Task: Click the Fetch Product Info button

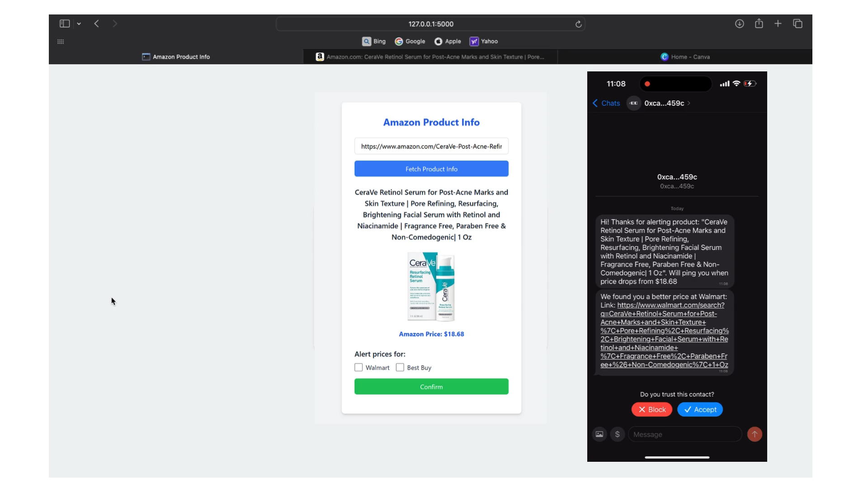Action: (x=431, y=169)
